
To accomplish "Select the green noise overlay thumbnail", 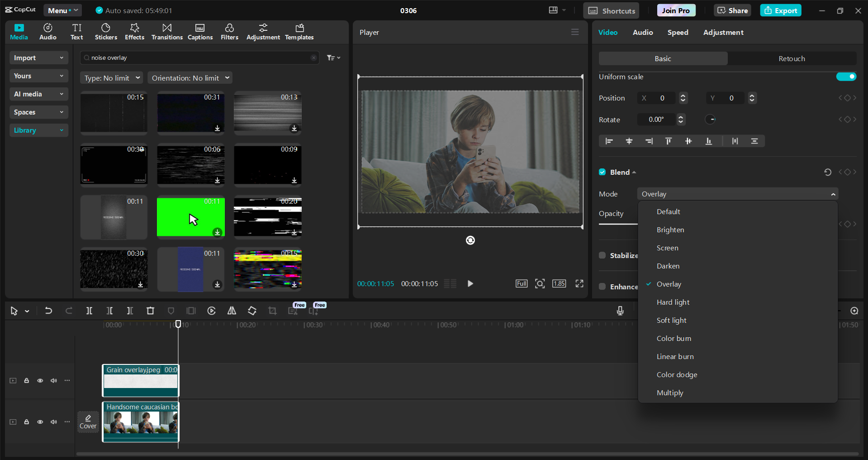I will [x=190, y=217].
